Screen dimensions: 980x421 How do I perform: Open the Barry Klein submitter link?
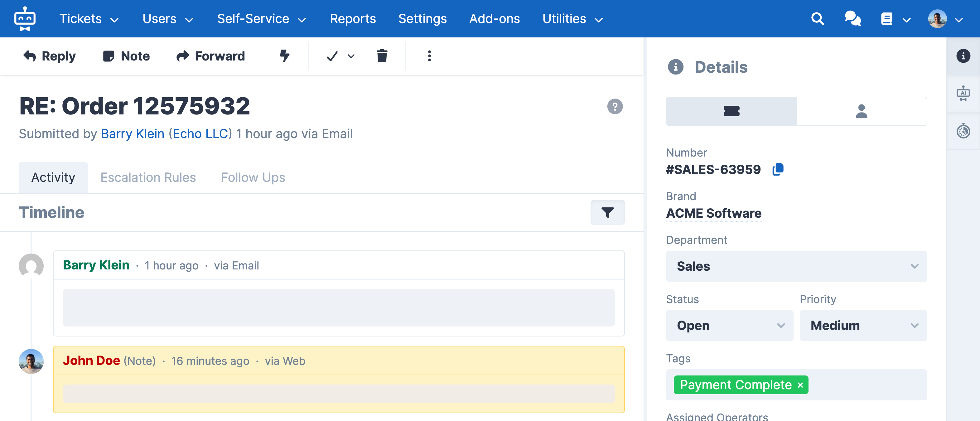click(x=133, y=133)
